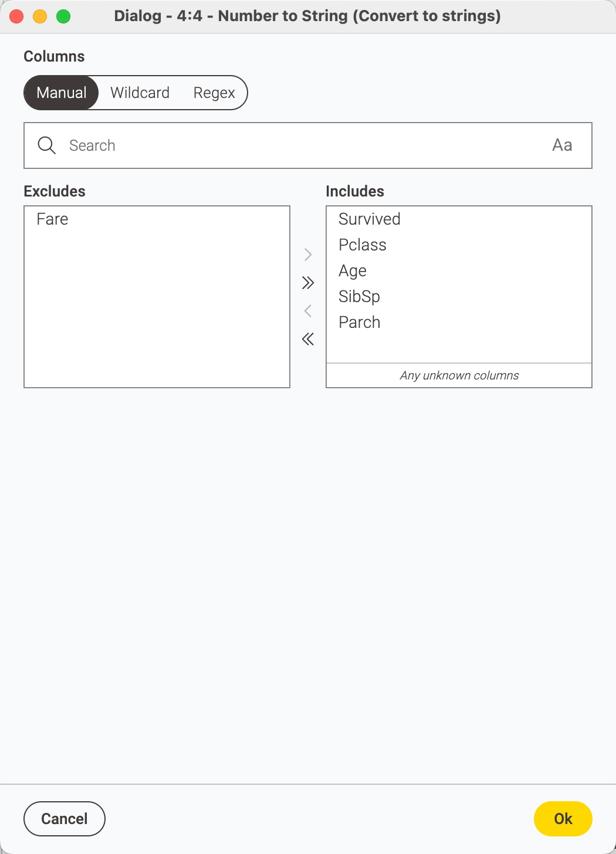Switch to Wildcard selection mode
The width and height of the screenshot is (616, 854).
140,93
